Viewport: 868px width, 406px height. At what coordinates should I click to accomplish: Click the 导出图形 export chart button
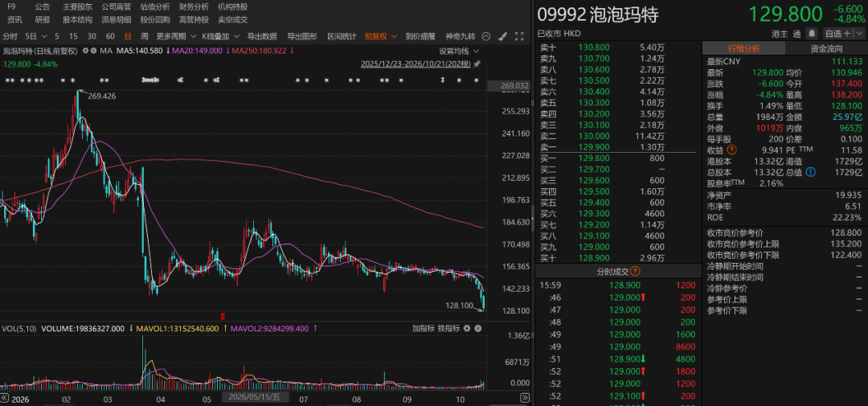click(301, 36)
